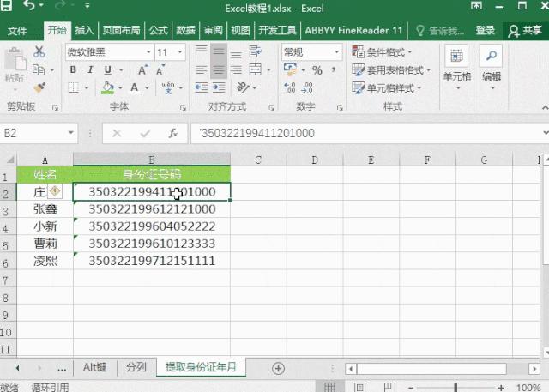
Task: Click the Wrap Text icon
Action: pos(256,51)
